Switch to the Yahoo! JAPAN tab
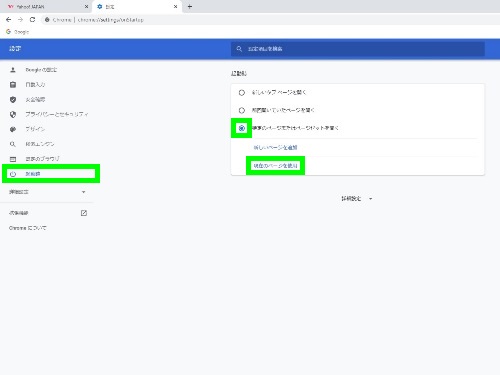500x375 pixels. tap(46, 6)
